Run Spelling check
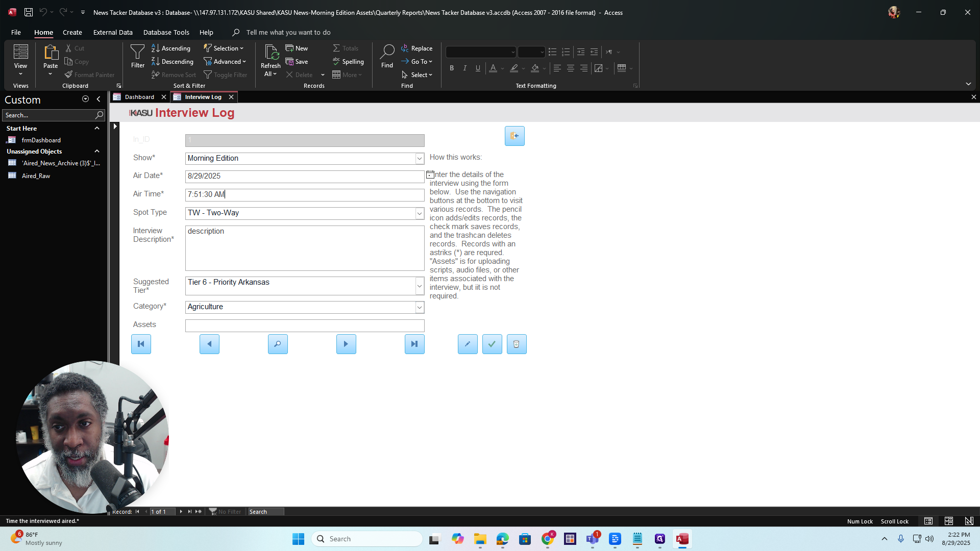The height and width of the screenshot is (551, 980). (348, 61)
